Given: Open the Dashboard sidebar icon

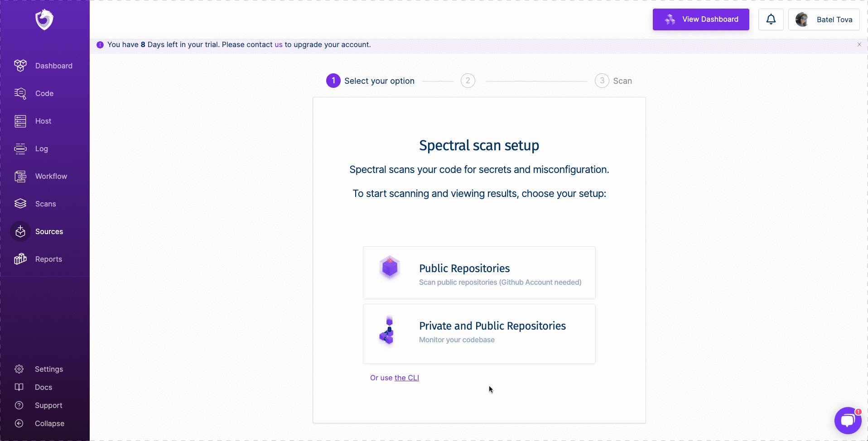Looking at the screenshot, I should [20, 66].
